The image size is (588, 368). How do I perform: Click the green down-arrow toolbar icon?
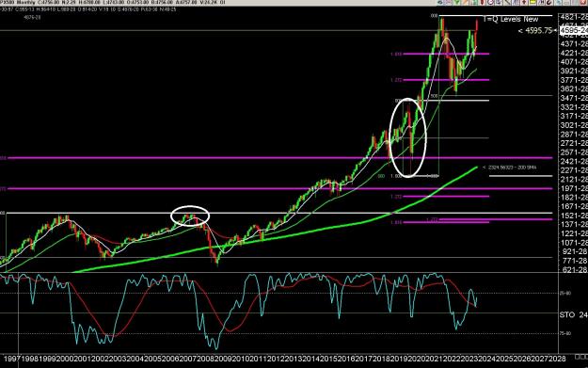(x=456, y=2)
